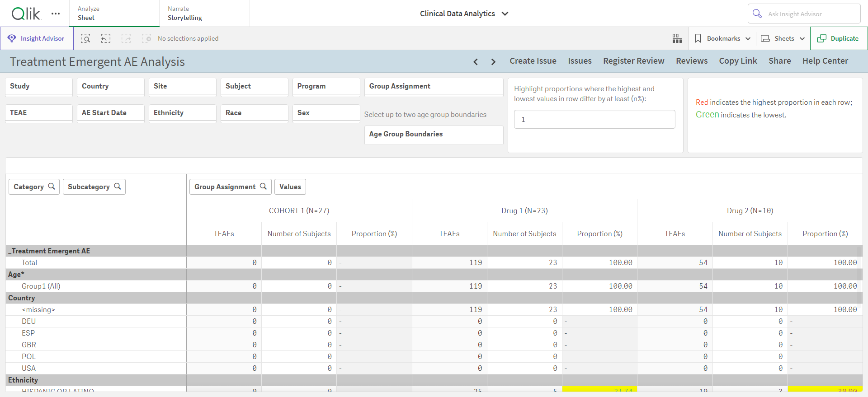The height and width of the screenshot is (397, 868).
Task: Open the Sheets dropdown
Action: pyautogui.click(x=783, y=38)
